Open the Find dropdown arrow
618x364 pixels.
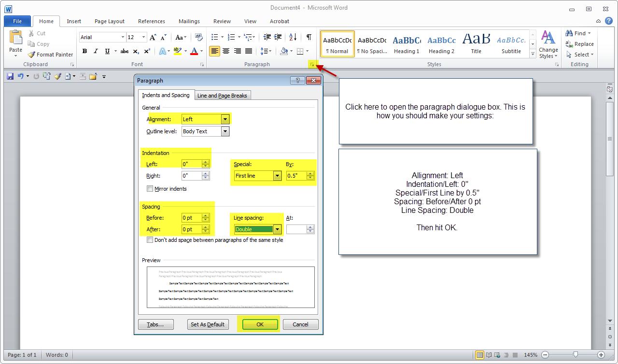pos(589,33)
